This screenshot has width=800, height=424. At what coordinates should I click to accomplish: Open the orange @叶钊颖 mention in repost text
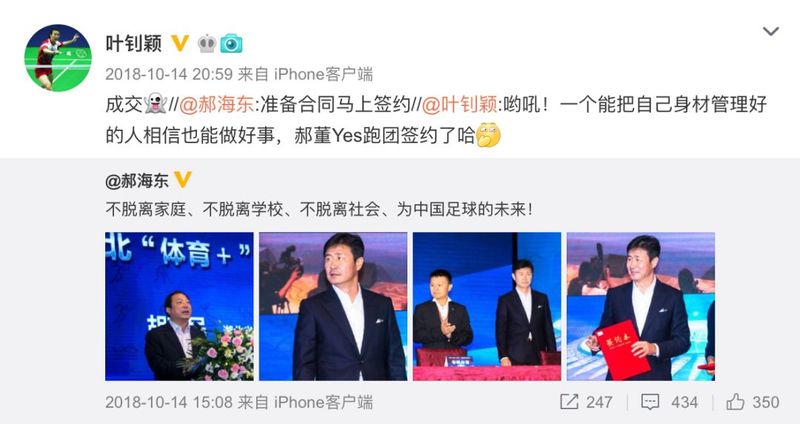tap(459, 105)
